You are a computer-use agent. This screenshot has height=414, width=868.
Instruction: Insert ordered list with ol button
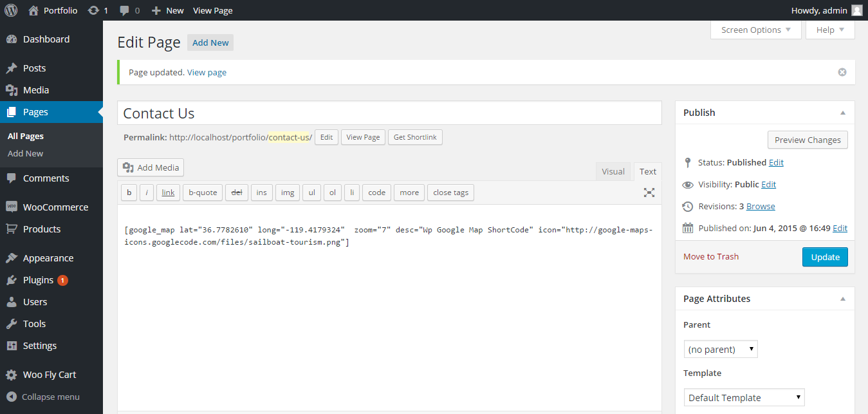tap(333, 193)
